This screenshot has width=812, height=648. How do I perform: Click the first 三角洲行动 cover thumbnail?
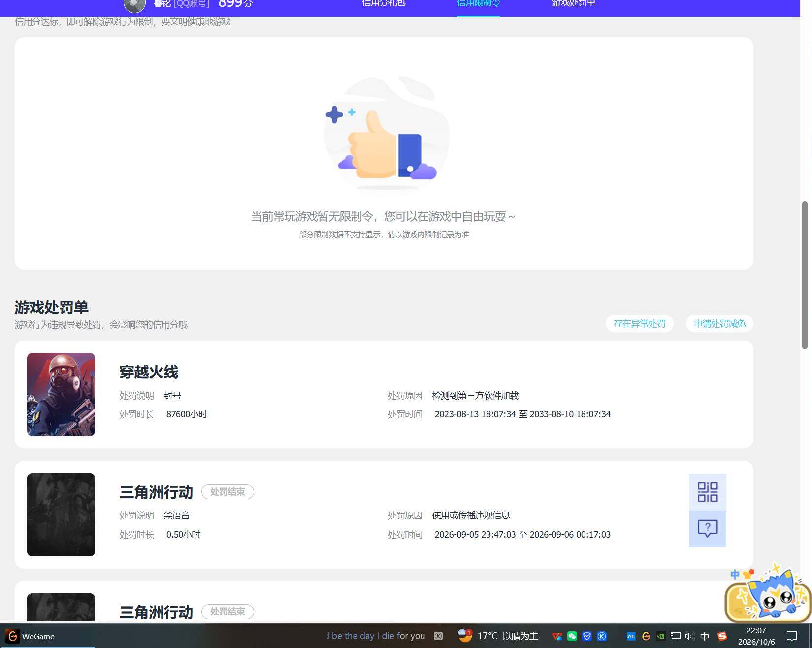(61, 514)
